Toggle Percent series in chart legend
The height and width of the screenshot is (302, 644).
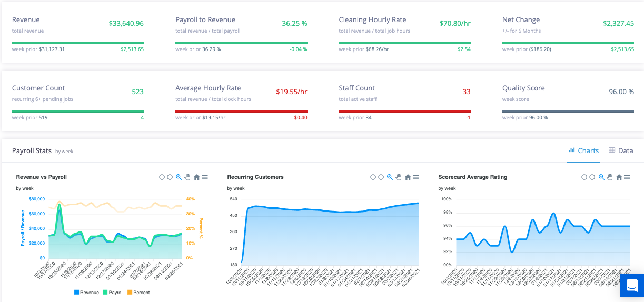tap(138, 292)
